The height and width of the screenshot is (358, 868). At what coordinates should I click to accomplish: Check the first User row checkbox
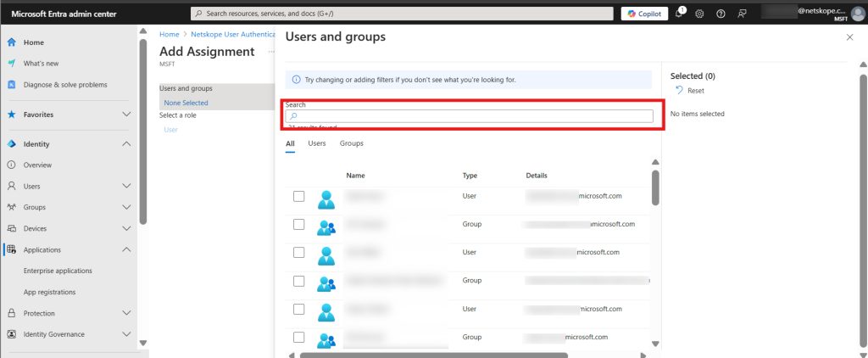(299, 196)
